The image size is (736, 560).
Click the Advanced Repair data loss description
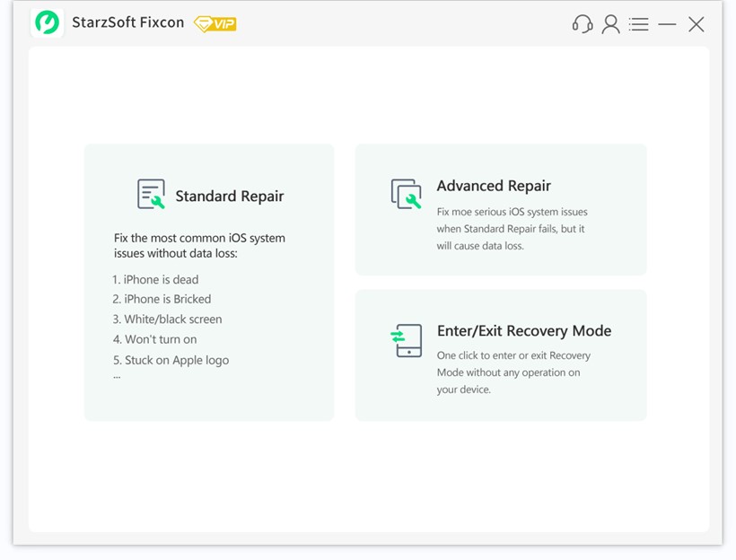[512, 229]
